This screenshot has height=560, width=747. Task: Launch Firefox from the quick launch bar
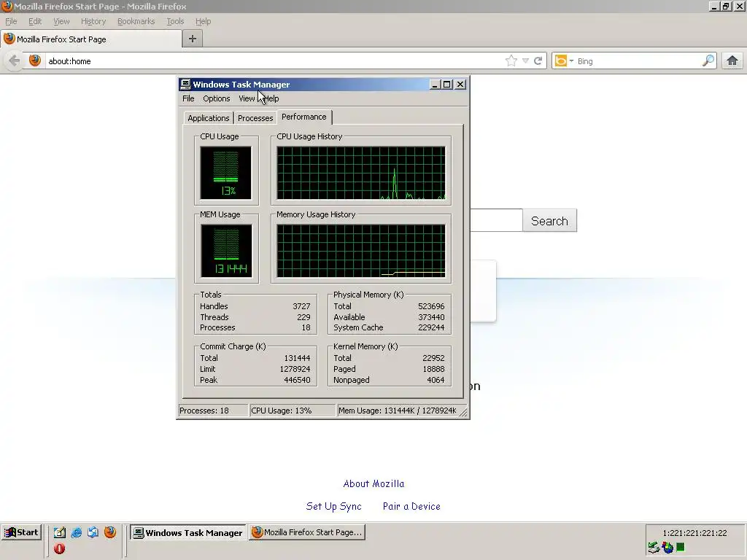click(110, 532)
